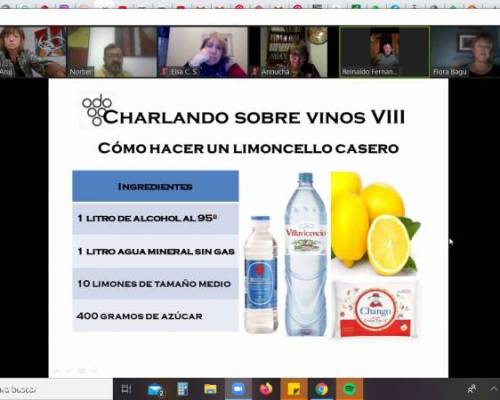
Task: Open the Mail app in the taskbar
Action: tap(155, 389)
